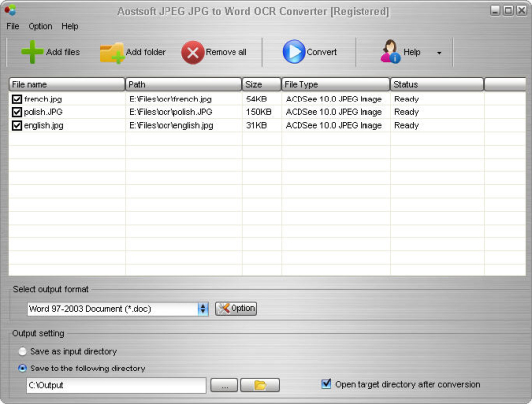Select the english.jpg file name
Screen dimensions: 532x404
(x=43, y=125)
